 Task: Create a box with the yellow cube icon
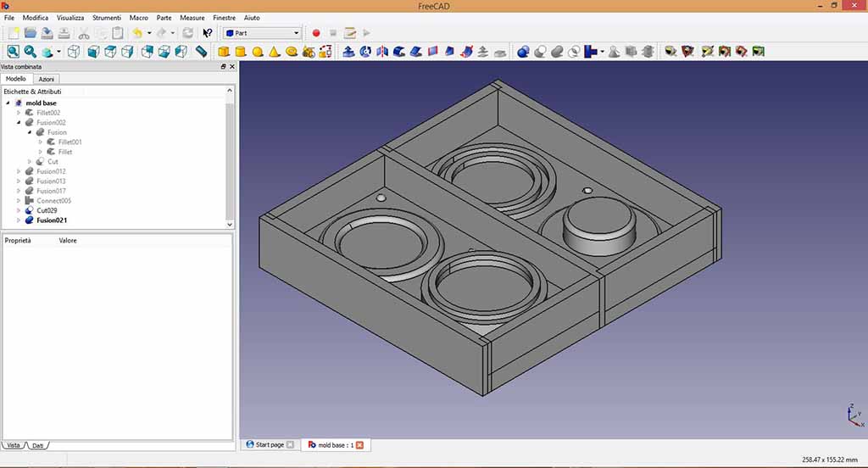224,52
